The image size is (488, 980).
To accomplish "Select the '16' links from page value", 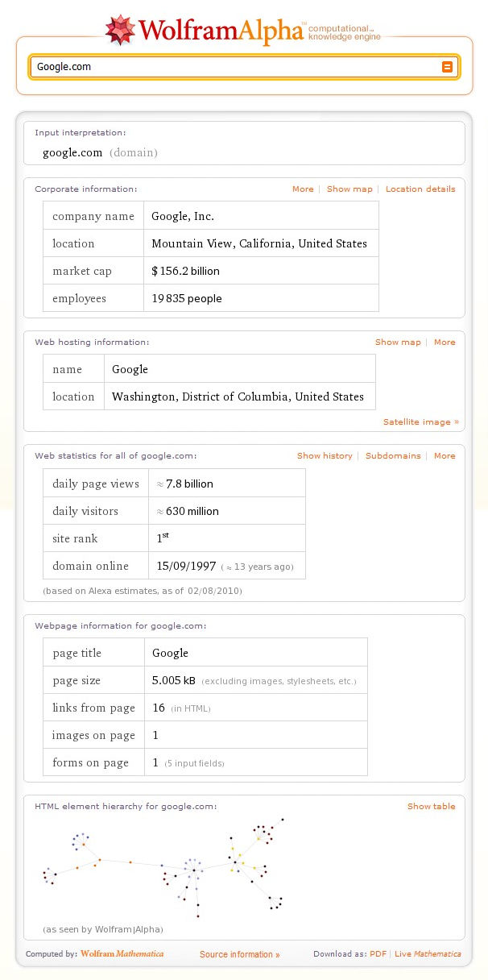I will 159,708.
